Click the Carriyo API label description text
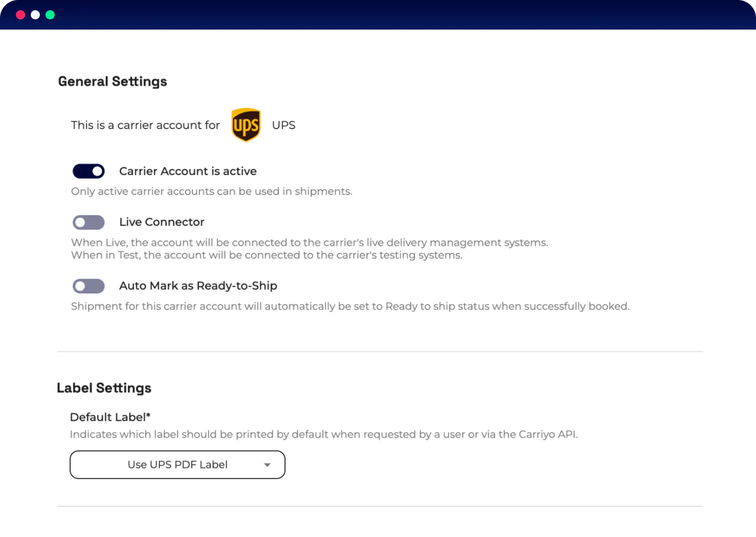The image size is (756, 537). click(x=323, y=435)
